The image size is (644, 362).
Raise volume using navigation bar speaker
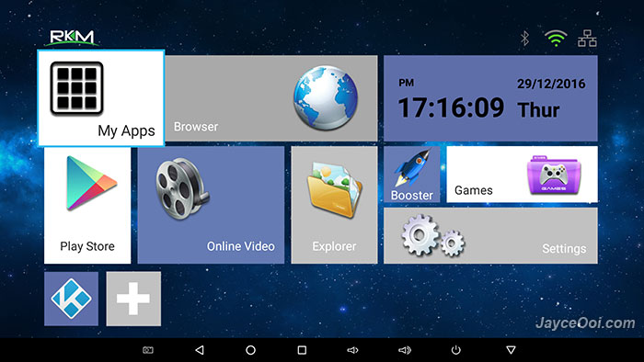(x=405, y=350)
